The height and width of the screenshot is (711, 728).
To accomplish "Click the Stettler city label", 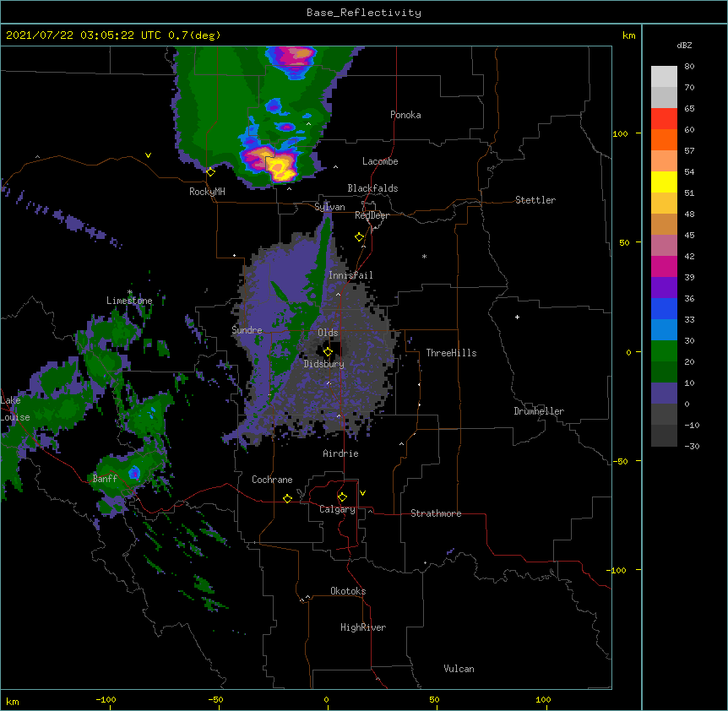I will coord(535,200).
